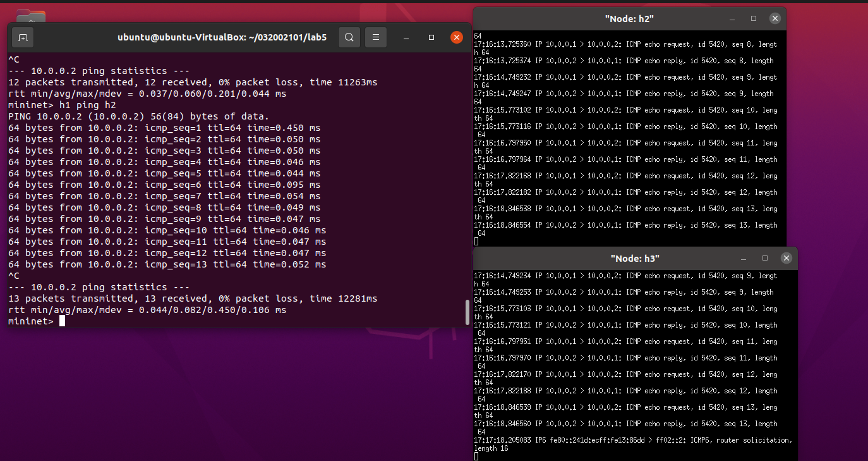Click the h2 echo request line 17:16:15.773102
This screenshot has height=461, width=868.
[x=625, y=110]
